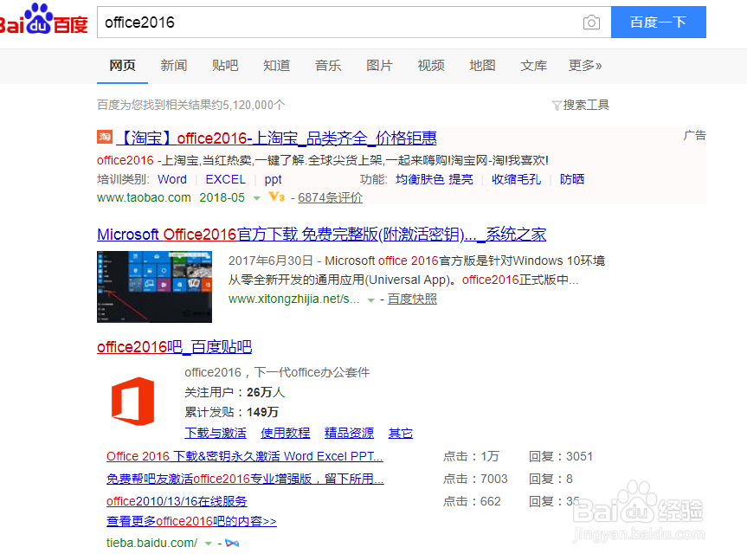This screenshot has height=560, width=747.
Task: Open office2016吧_百度贴吧 result title
Action: pos(174,347)
